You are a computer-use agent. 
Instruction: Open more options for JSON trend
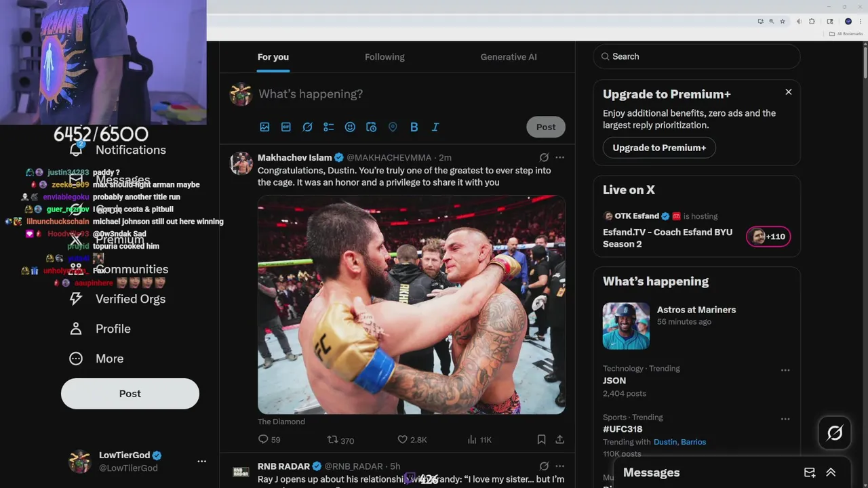[785, 370]
